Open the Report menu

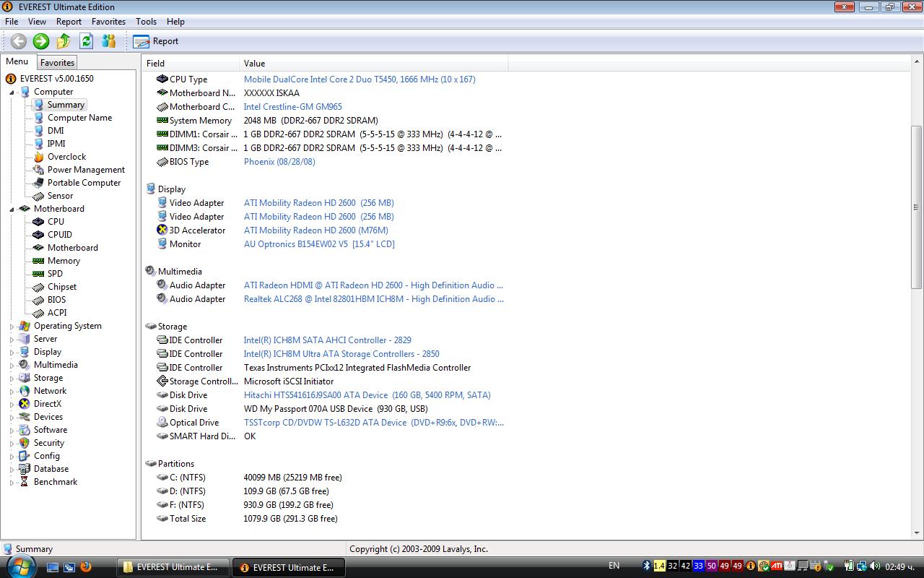tap(69, 22)
